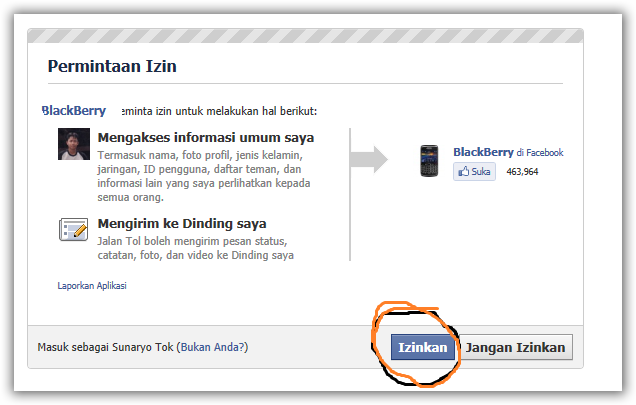The height and width of the screenshot is (405, 636).
Task: Click the blue Izinkan button
Action: [423, 347]
